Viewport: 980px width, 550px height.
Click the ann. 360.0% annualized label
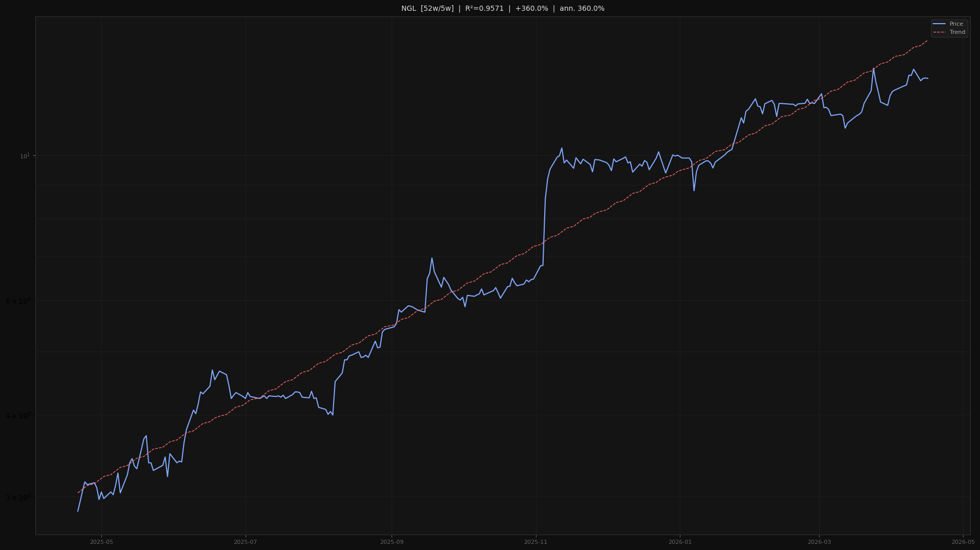pos(582,8)
